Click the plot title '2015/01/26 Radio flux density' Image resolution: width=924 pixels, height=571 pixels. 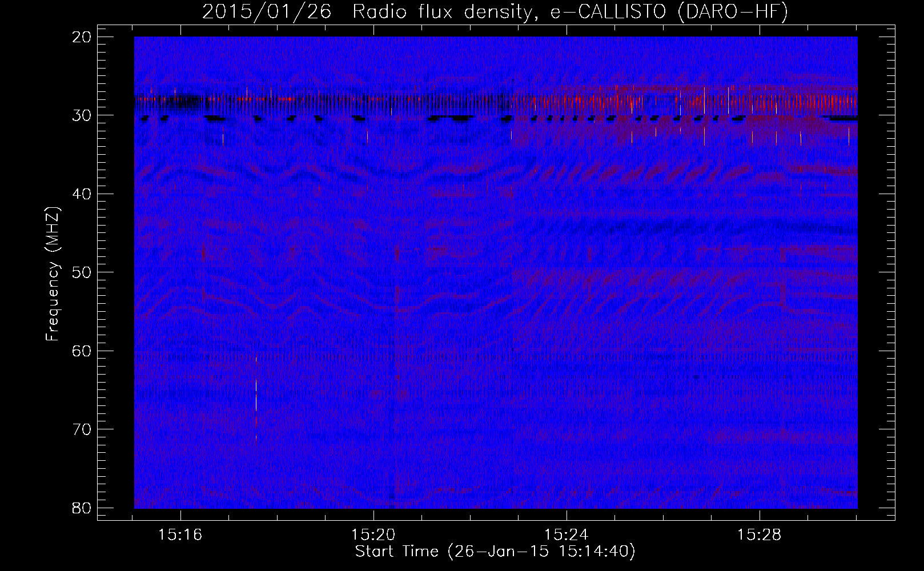click(495, 11)
